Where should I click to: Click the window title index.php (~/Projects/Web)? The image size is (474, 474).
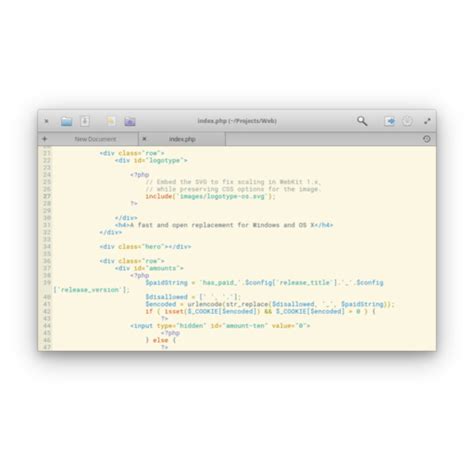(x=237, y=121)
